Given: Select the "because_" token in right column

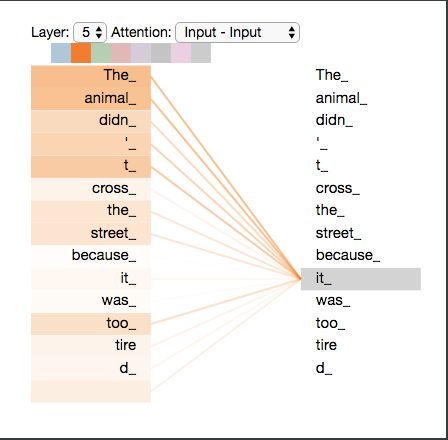Looking at the screenshot, I should tap(348, 256).
